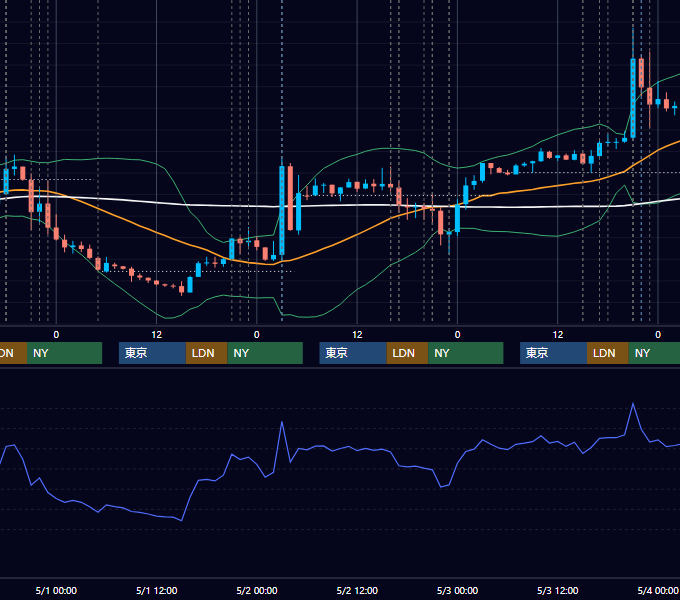
Task: Select the NY session block spanning 5/1 00:00
Action: (x=64, y=353)
